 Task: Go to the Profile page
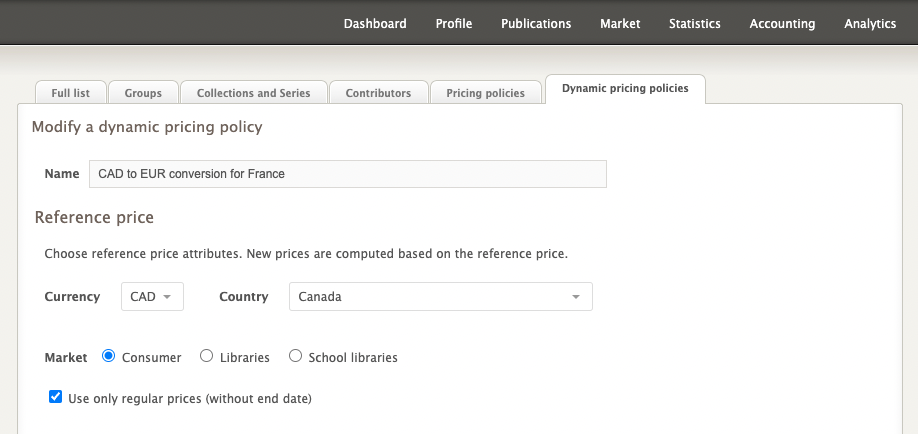(x=454, y=24)
